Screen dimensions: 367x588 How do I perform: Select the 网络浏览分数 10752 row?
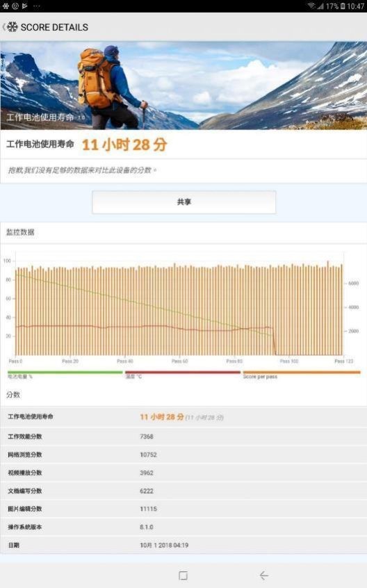pyautogui.click(x=183, y=455)
